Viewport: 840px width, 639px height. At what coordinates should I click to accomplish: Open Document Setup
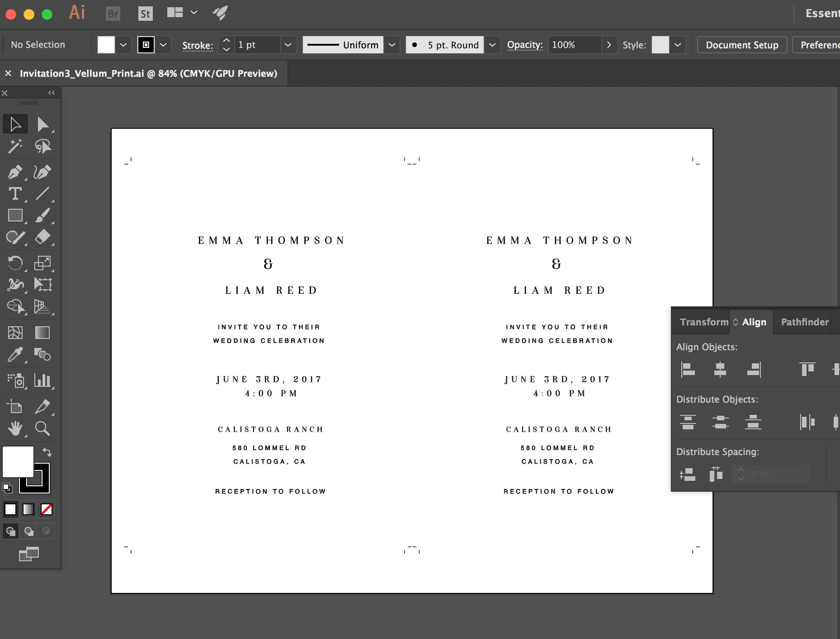[742, 45]
